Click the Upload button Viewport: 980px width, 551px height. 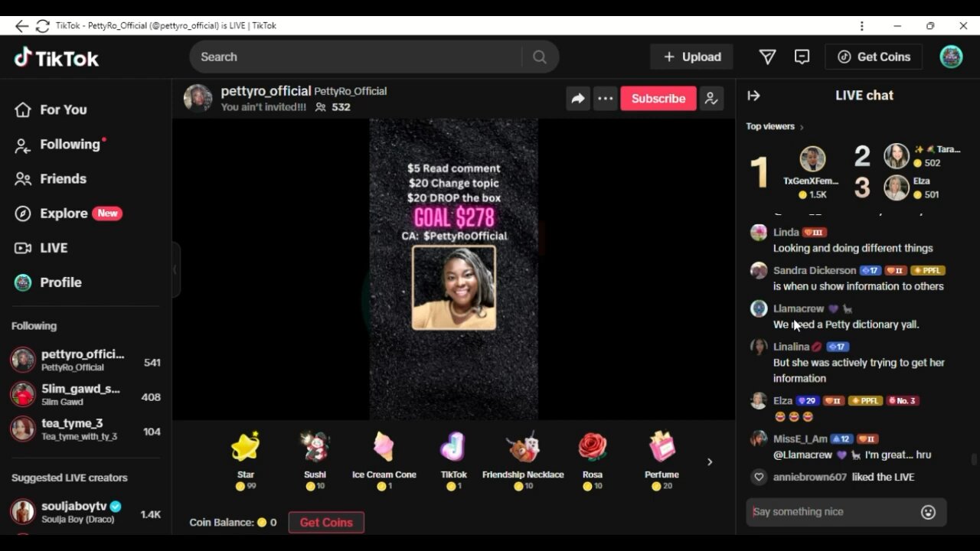pyautogui.click(x=691, y=57)
